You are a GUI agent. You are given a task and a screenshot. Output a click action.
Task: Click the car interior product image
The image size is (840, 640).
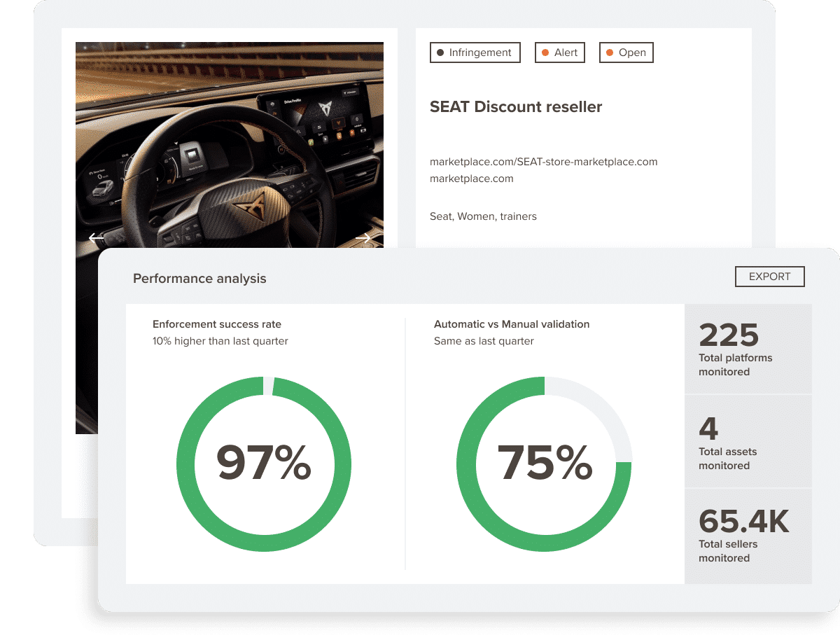coord(230,145)
